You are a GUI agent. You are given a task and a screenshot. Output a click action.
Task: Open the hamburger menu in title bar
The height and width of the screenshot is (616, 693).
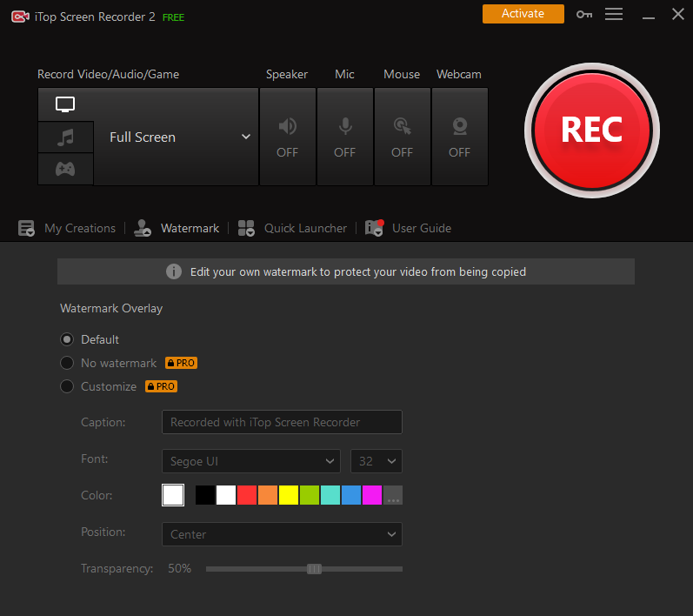(614, 14)
